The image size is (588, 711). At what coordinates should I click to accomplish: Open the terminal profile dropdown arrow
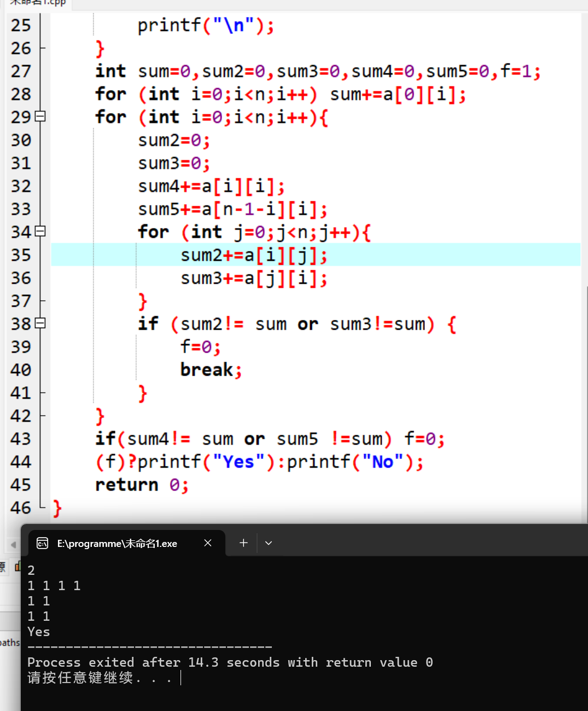point(269,543)
